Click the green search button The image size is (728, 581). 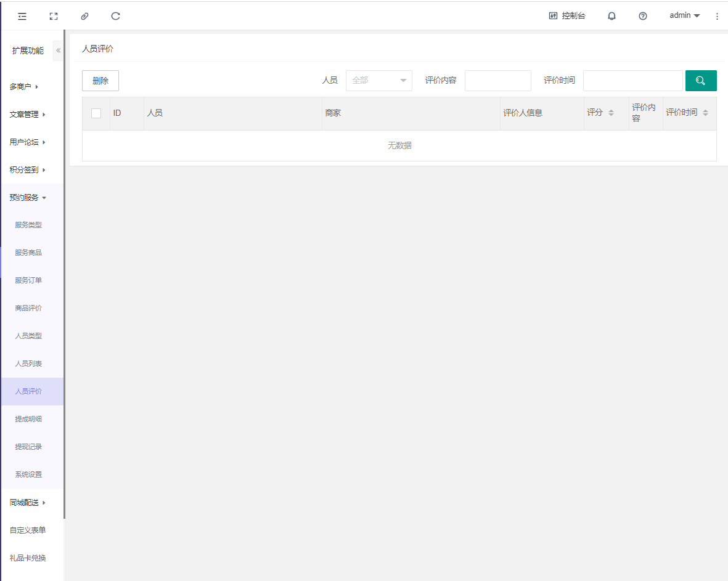[701, 81]
